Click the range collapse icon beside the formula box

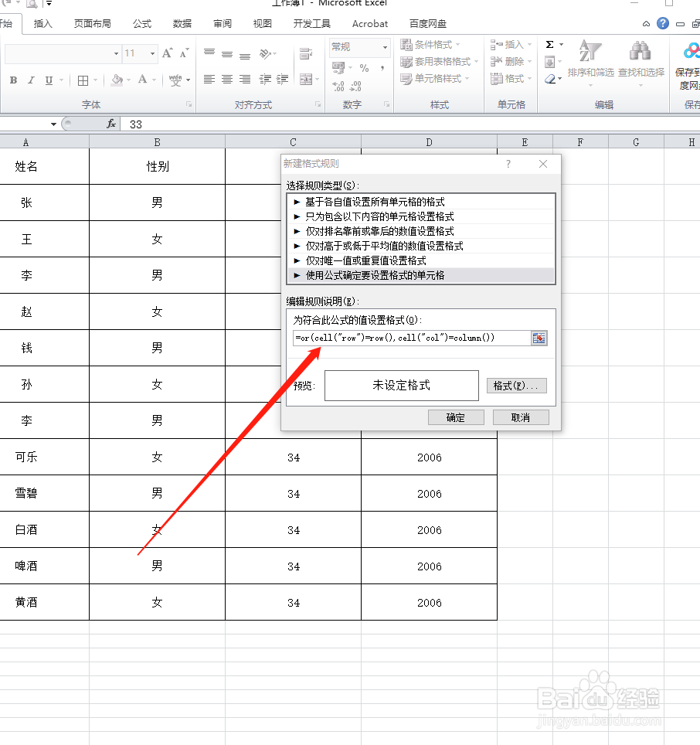pos(539,338)
